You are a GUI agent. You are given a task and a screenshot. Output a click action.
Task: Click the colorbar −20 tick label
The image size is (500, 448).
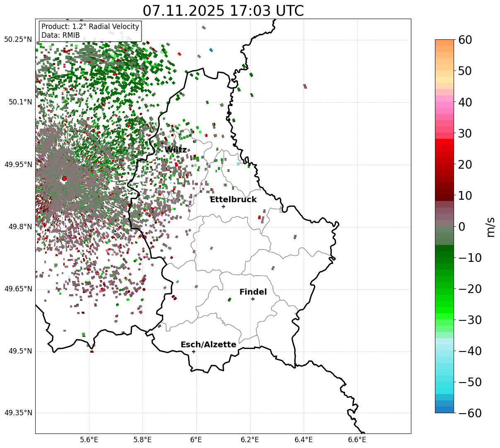pos(470,288)
